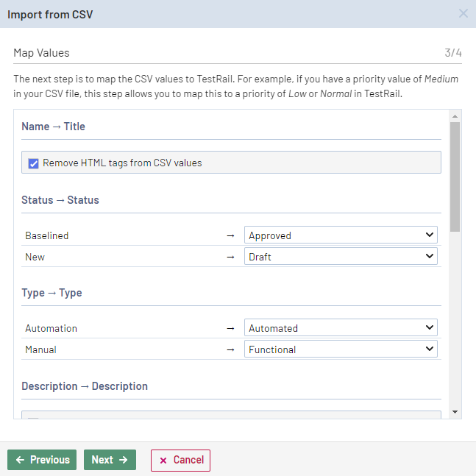
Task: Expand the Manual type dropdown showing Functional
Action: tap(341, 349)
